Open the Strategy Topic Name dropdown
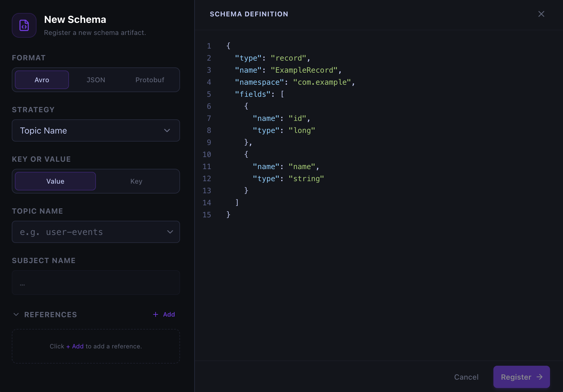The height and width of the screenshot is (392, 563). click(96, 130)
